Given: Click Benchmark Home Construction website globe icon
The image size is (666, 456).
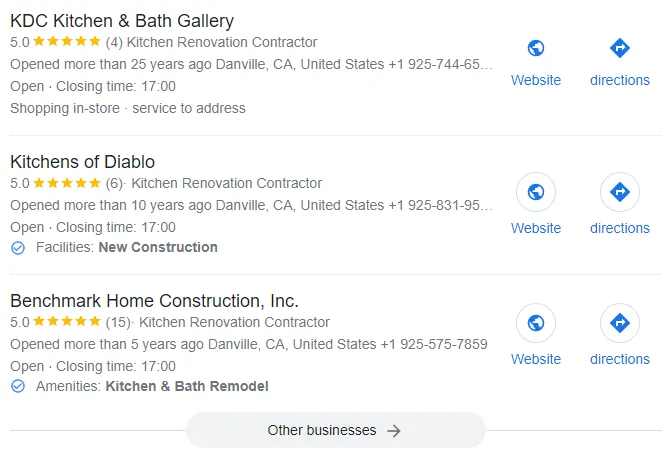Looking at the screenshot, I should point(536,323).
